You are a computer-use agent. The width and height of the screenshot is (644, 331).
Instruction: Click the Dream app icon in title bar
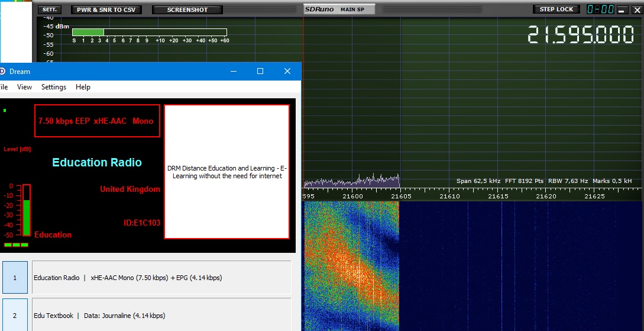[x=2, y=71]
